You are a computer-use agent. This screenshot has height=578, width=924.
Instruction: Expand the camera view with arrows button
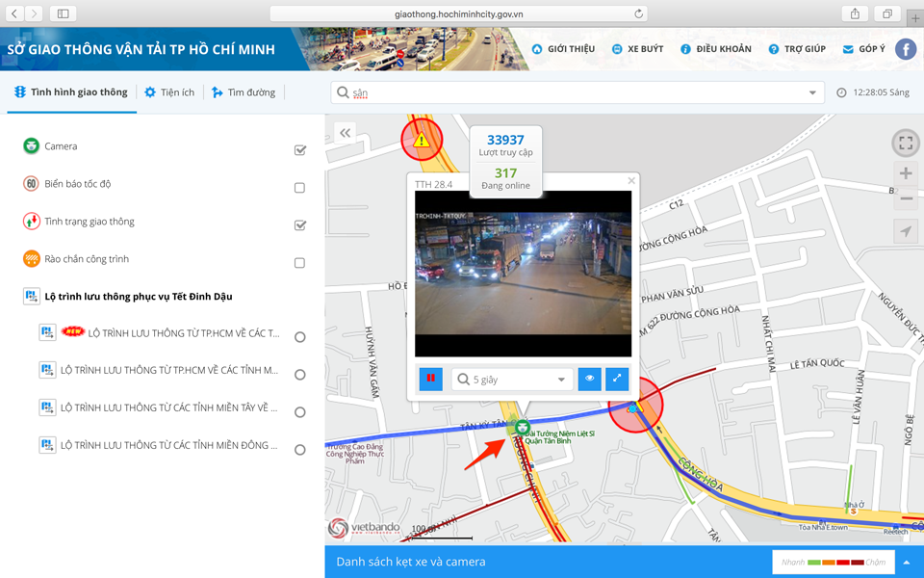point(617,379)
